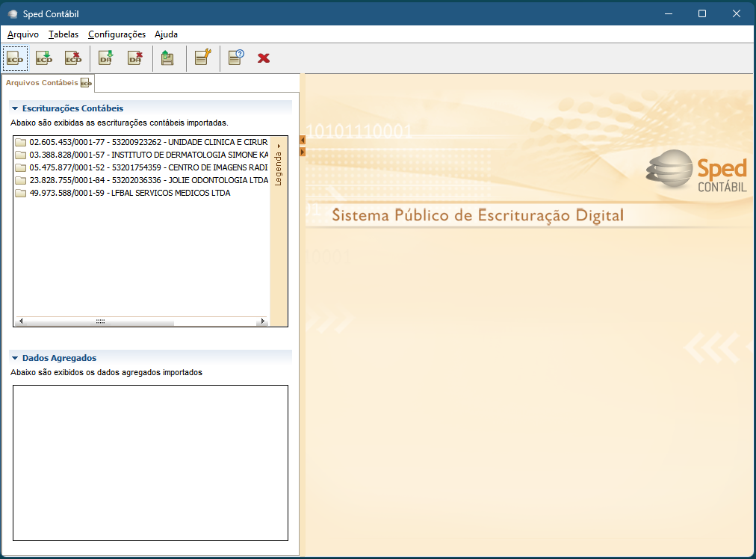Click folder icon of LFBAL SERVICOS MEDICOS entry
Viewport: 756px width, 559px height.
(20, 193)
